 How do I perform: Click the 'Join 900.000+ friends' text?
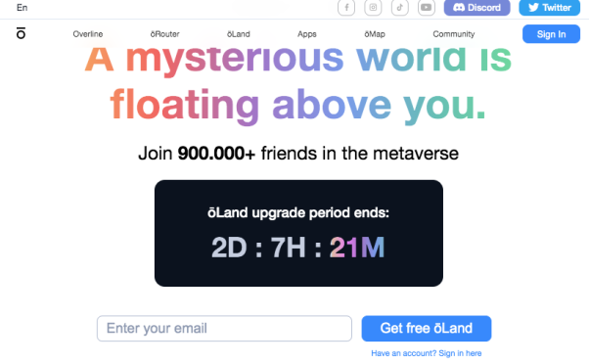coord(298,154)
